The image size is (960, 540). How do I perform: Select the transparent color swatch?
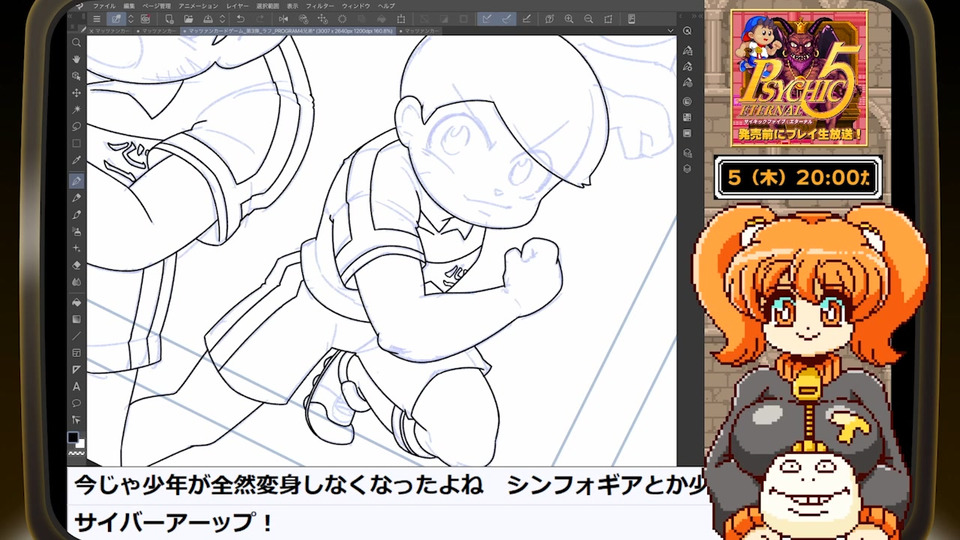tap(77, 454)
